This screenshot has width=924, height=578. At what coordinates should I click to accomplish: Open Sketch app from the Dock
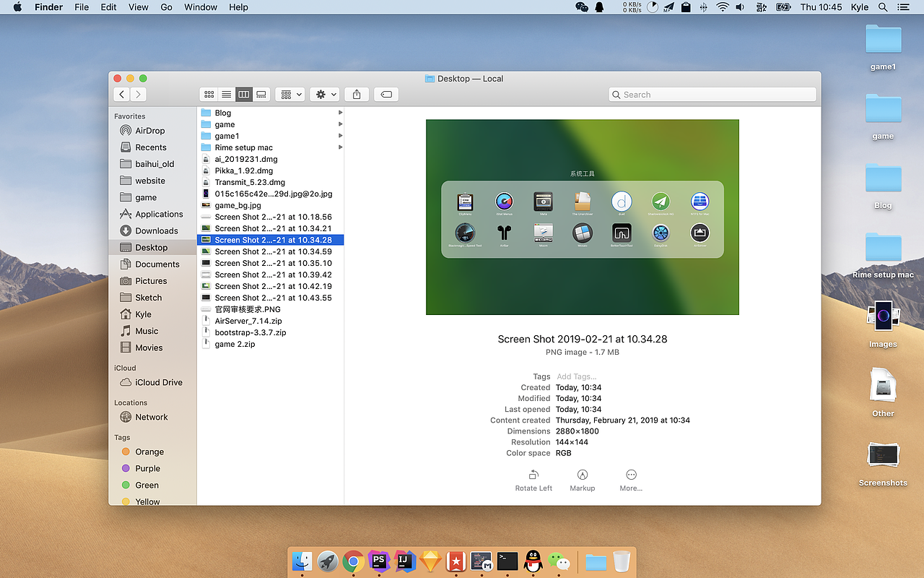pos(430,561)
